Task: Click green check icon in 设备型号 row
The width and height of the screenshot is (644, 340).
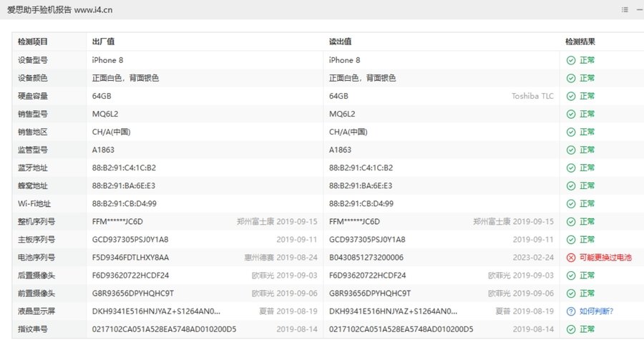Action: (x=571, y=60)
